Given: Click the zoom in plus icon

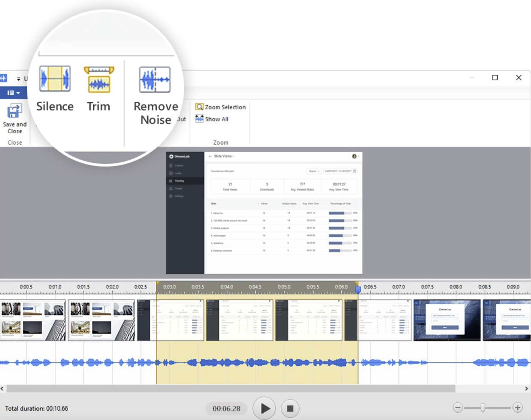Looking at the screenshot, I should tap(518, 408).
